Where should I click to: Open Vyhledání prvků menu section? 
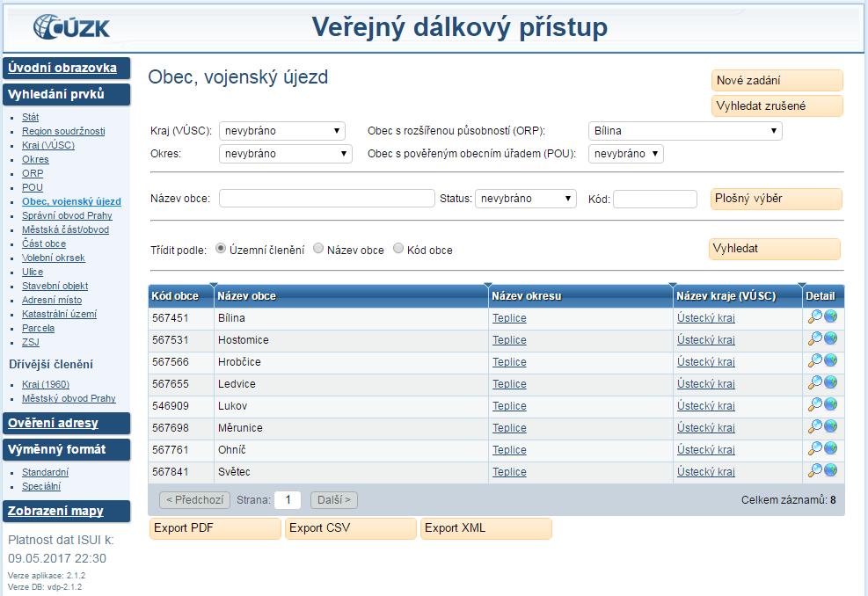67,95
